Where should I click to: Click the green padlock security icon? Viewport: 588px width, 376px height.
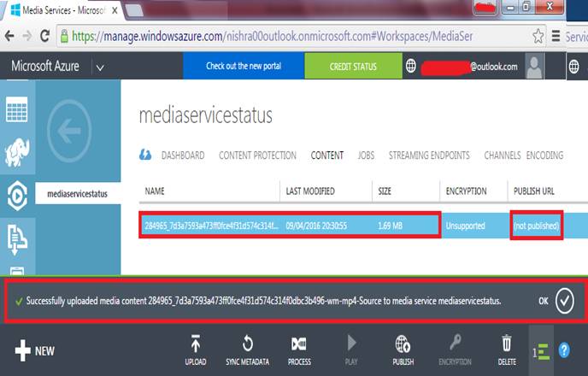64,37
